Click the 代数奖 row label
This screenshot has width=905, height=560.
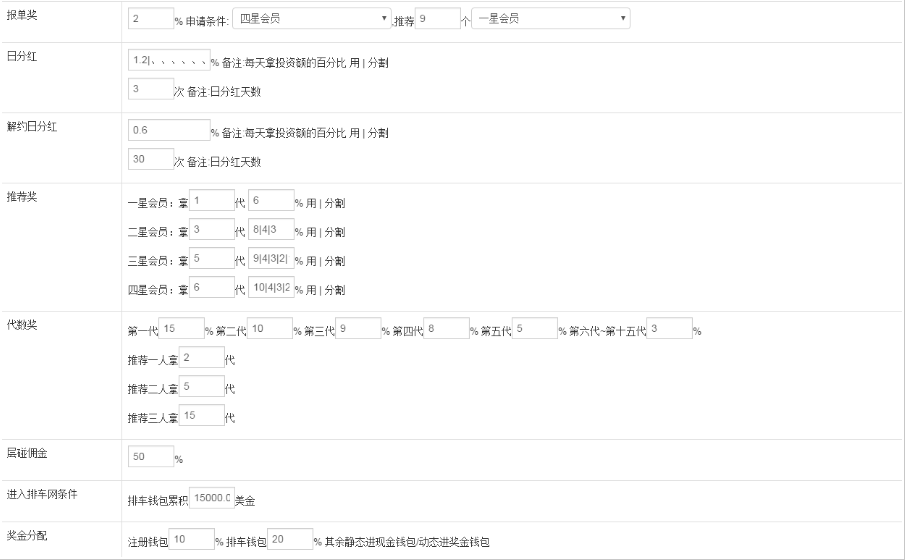[22, 325]
